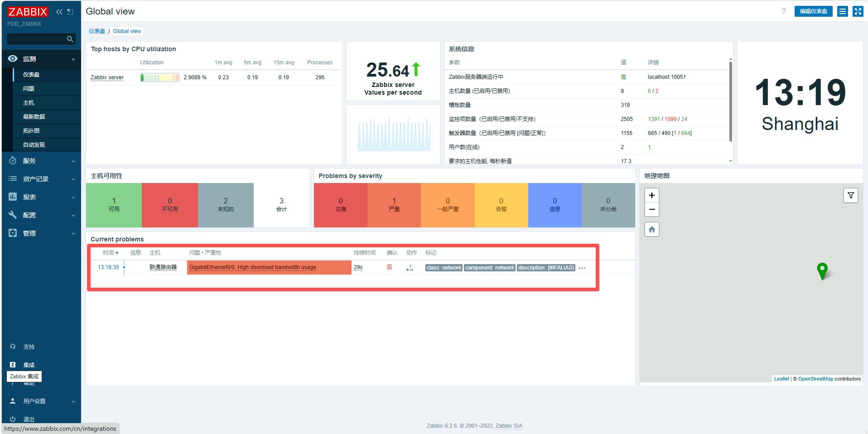868x434 pixels.
Task: Click the help question mark icon
Action: (x=783, y=11)
